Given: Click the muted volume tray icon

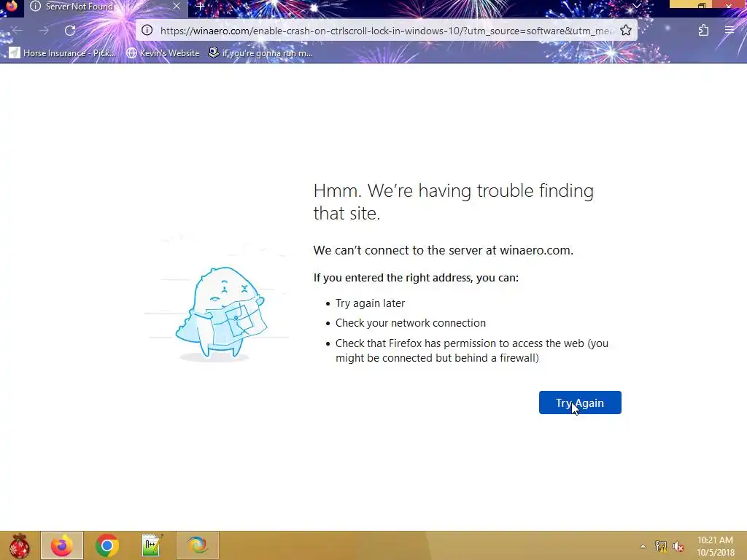Looking at the screenshot, I should pos(678,546).
